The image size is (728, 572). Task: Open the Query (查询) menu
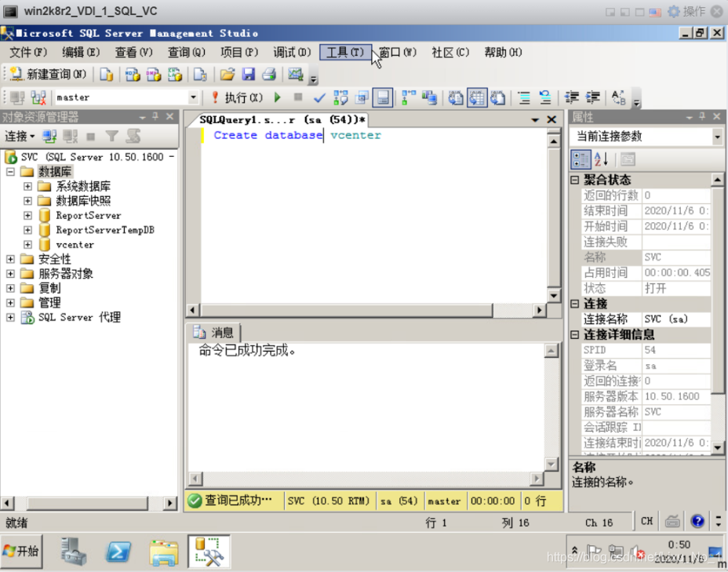[x=186, y=53]
